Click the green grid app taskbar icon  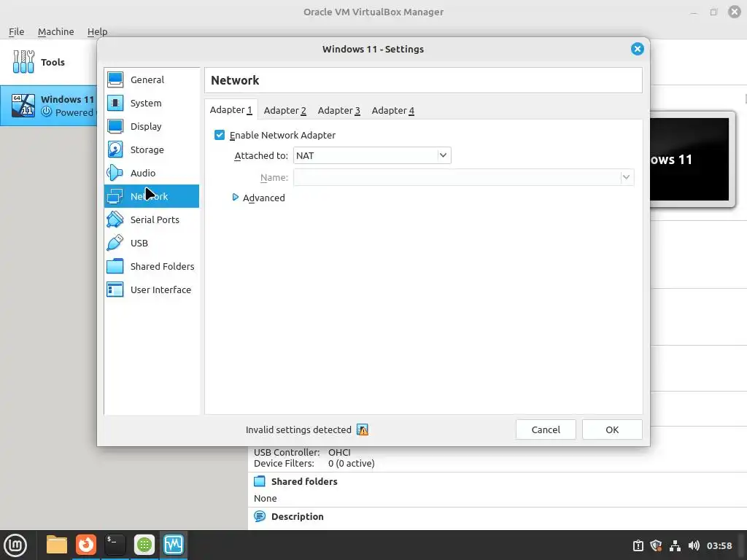pos(144,545)
